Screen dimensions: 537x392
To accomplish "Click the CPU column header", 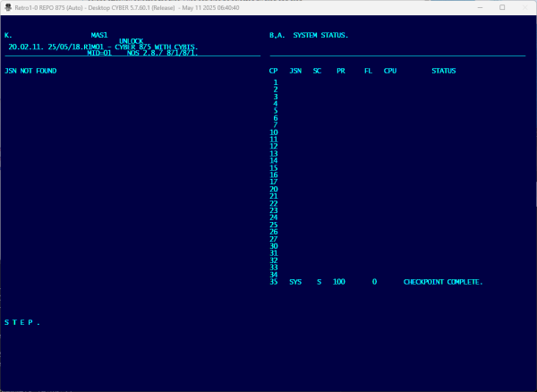I will coord(389,70).
